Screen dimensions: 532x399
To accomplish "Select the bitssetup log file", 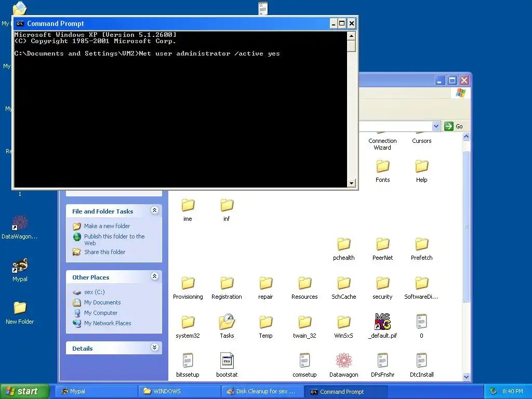I will pyautogui.click(x=188, y=365).
